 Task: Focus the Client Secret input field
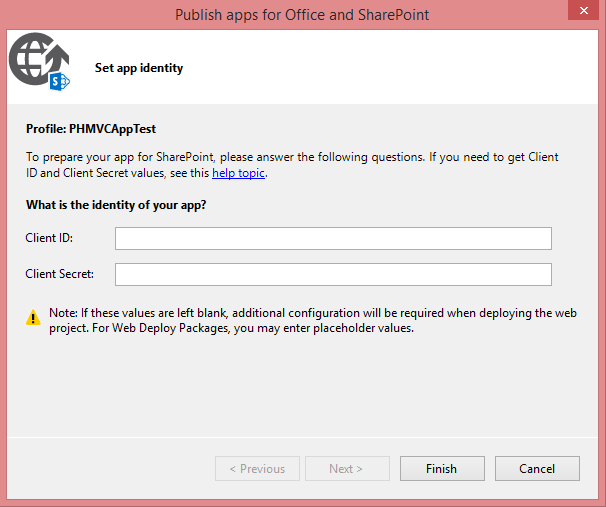tap(333, 274)
